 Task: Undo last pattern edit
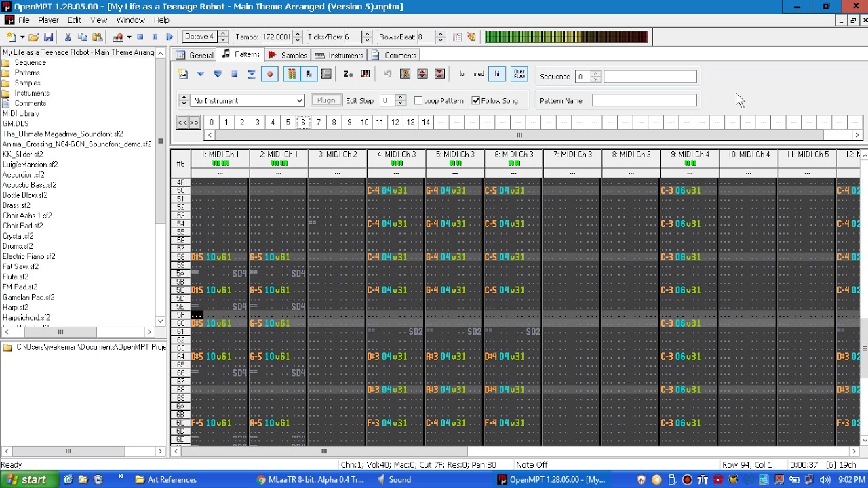click(x=388, y=75)
